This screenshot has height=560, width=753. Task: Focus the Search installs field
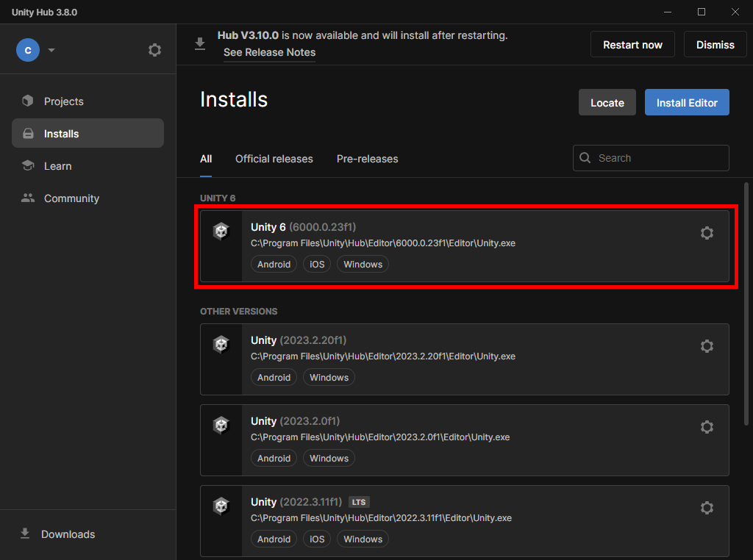(x=651, y=158)
